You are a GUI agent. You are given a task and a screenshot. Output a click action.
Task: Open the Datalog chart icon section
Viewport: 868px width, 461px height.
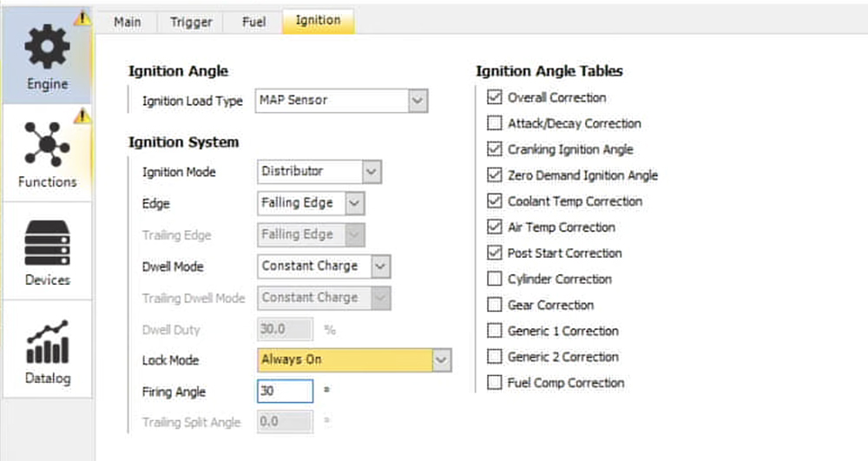click(x=47, y=350)
